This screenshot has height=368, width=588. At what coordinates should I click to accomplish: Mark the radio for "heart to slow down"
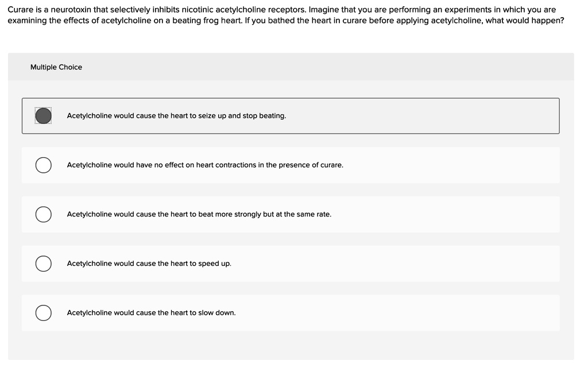pos(44,313)
